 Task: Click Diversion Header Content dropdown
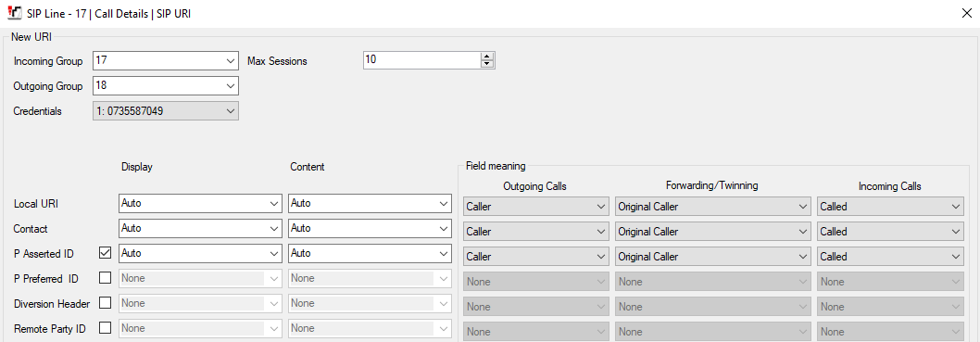370,303
